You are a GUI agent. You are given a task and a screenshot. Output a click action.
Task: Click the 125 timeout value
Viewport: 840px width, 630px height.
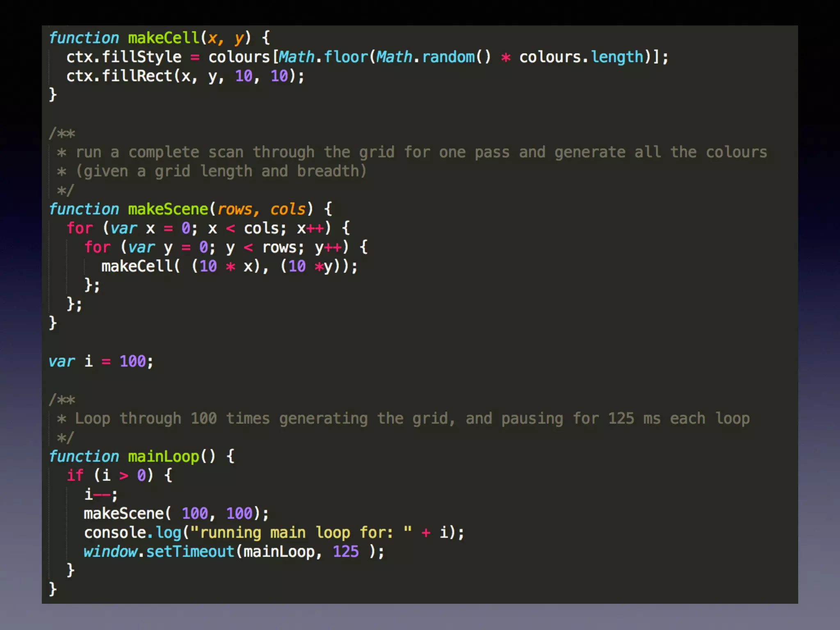[345, 552]
